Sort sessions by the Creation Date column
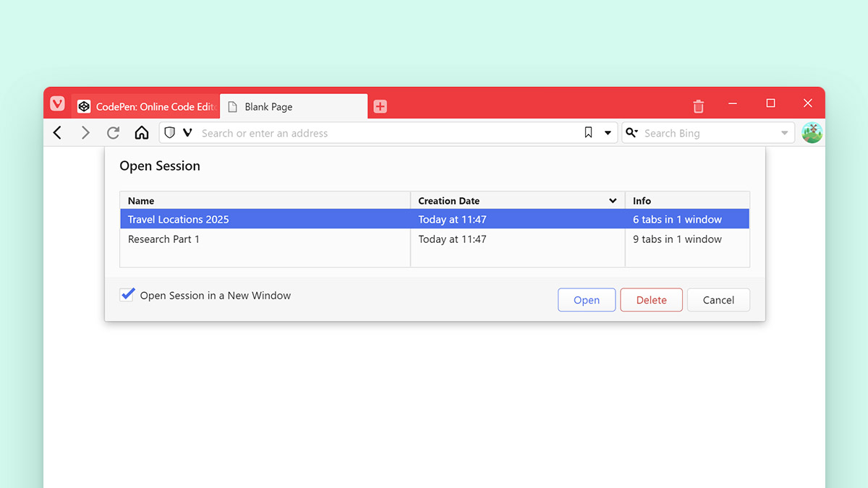This screenshot has width=868, height=488. pyautogui.click(x=517, y=201)
